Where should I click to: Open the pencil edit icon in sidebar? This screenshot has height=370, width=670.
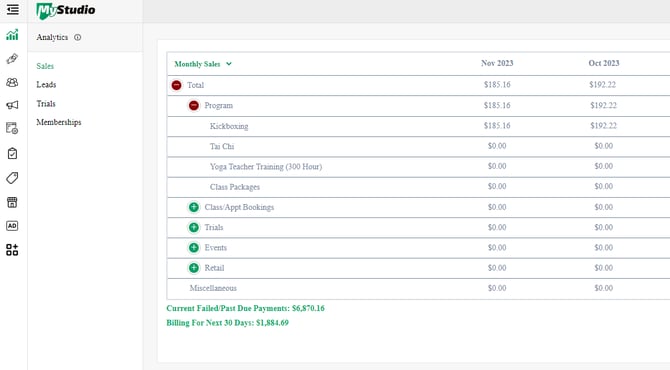[x=12, y=59]
